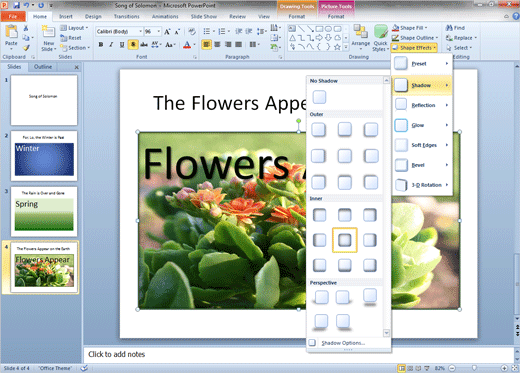Click Find in Editing group
Image resolution: width=520 pixels, height=373 pixels.
tap(455, 28)
